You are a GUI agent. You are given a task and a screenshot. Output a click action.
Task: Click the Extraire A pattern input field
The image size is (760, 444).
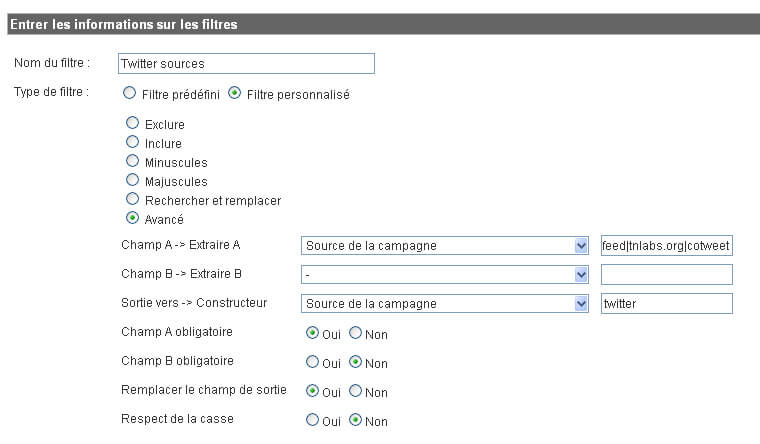666,246
